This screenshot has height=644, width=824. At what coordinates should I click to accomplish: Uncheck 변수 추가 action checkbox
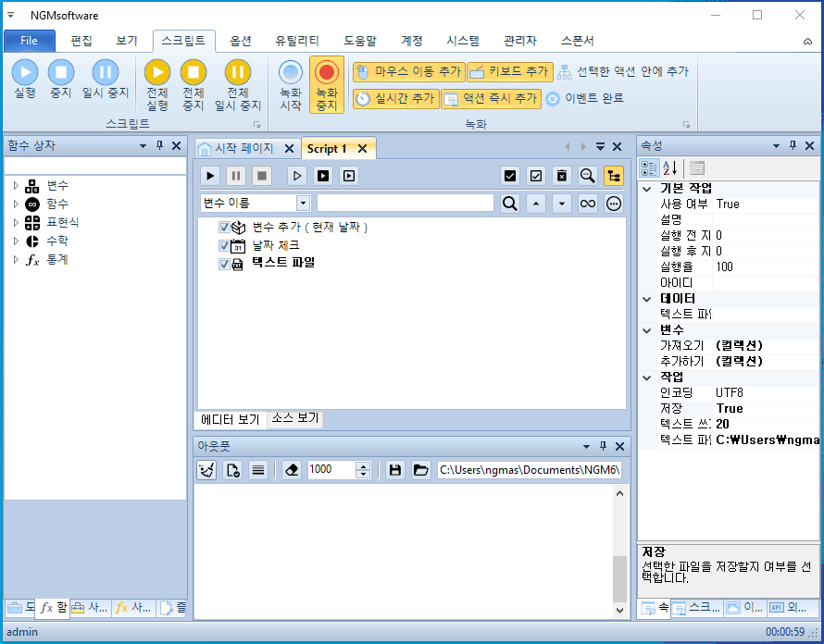(x=224, y=227)
